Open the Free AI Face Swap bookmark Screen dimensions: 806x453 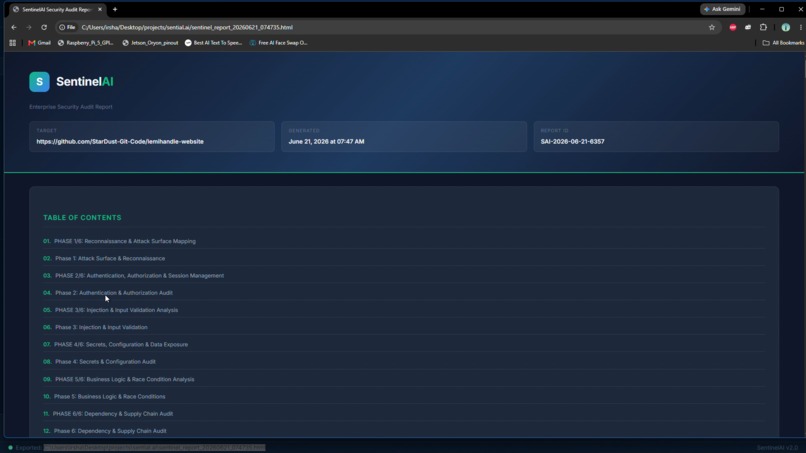278,43
